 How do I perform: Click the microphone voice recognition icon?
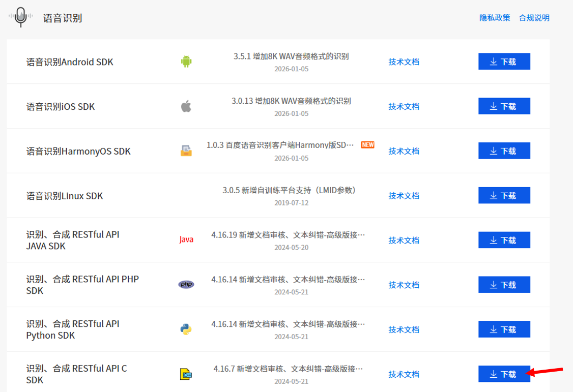coord(21,17)
